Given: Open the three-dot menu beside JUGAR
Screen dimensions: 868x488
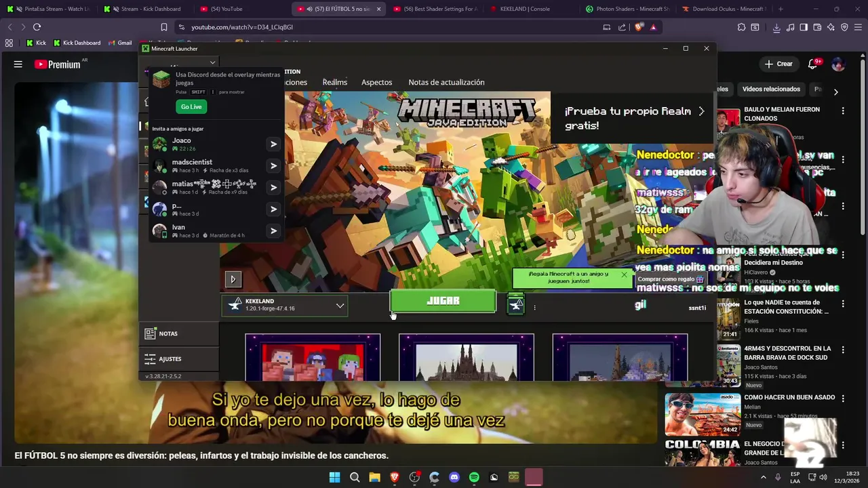Looking at the screenshot, I should pos(534,307).
